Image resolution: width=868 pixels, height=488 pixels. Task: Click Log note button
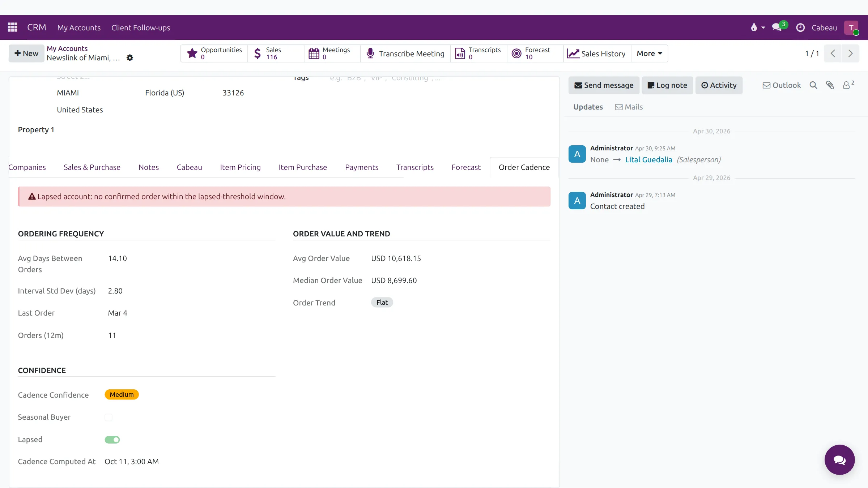[667, 85]
